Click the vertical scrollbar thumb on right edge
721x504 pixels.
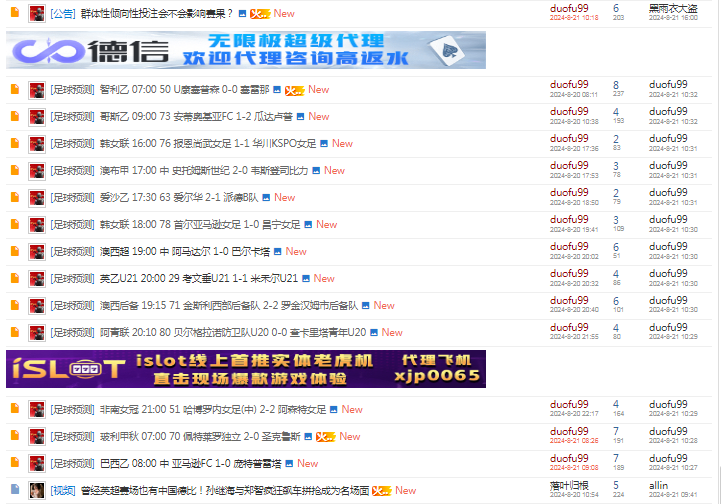(x=719, y=483)
